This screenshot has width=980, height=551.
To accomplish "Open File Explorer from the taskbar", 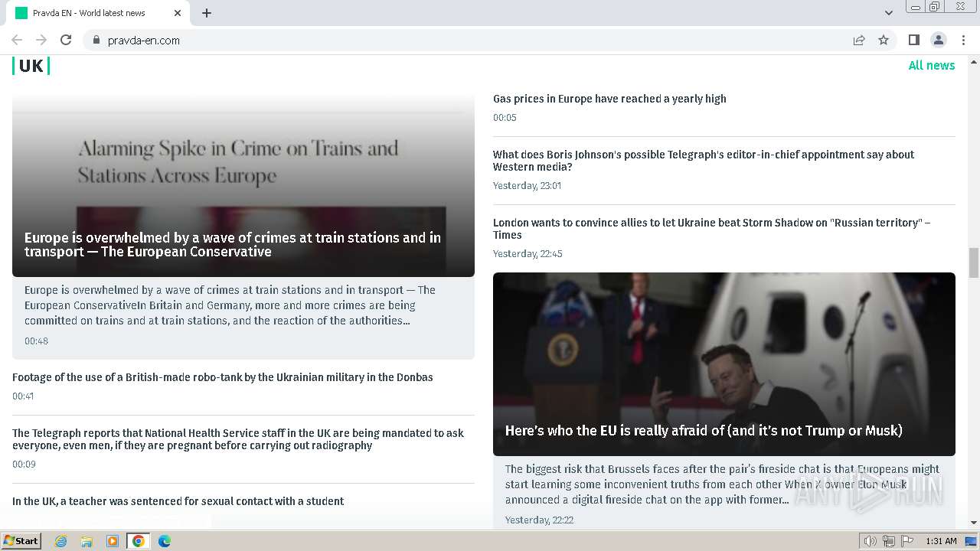I will click(x=87, y=541).
